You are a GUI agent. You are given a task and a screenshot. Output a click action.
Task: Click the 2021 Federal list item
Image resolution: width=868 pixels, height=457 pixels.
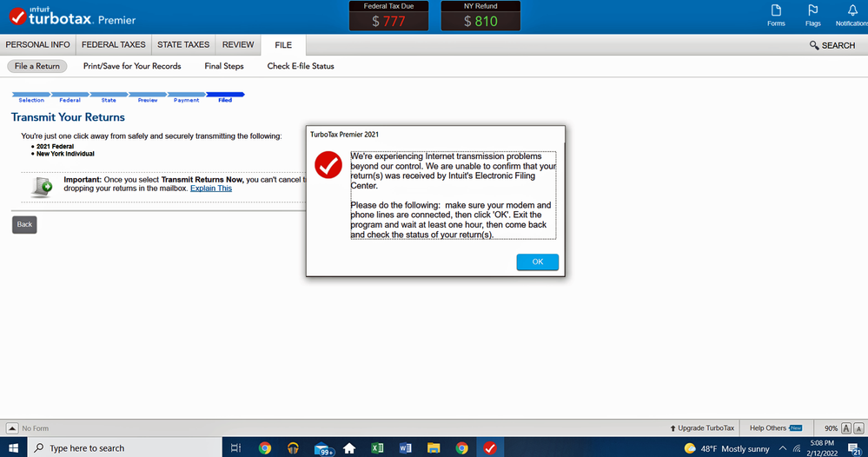point(55,147)
